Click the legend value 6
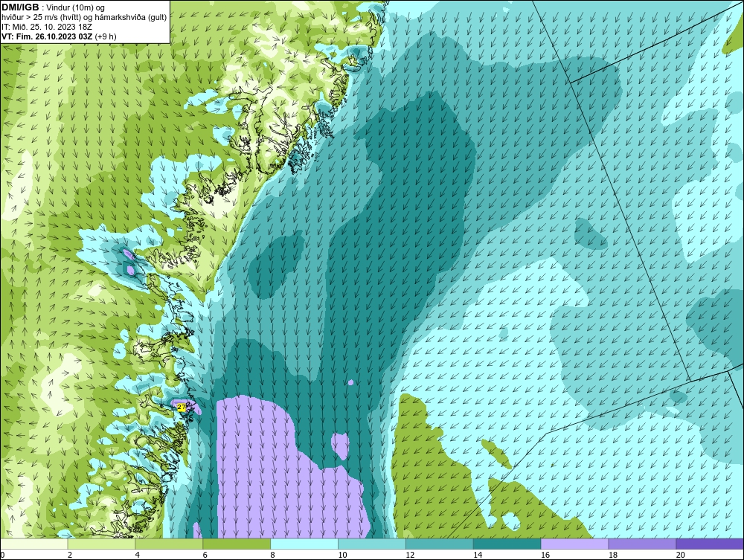The width and height of the screenshot is (744, 560). (x=205, y=555)
